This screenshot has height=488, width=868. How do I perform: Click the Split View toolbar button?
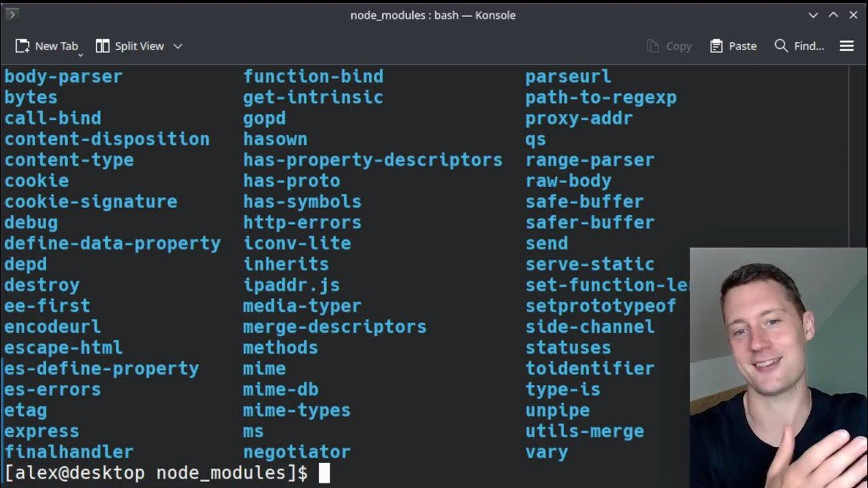coord(130,46)
